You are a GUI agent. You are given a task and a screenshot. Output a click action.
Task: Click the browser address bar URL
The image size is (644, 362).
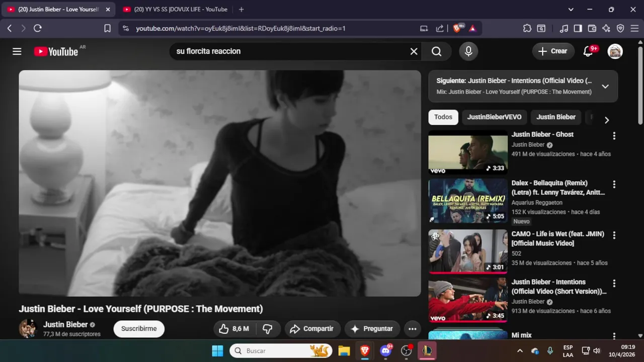click(x=240, y=29)
